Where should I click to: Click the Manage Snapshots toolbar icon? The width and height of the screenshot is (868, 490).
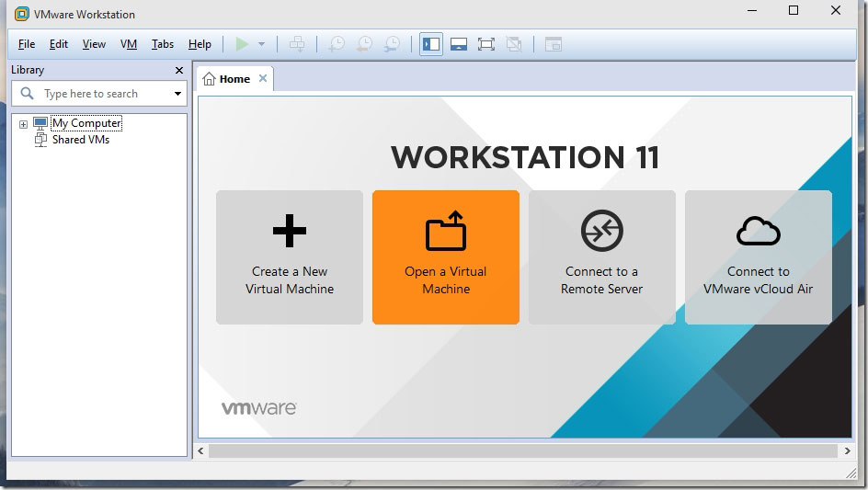pos(392,44)
